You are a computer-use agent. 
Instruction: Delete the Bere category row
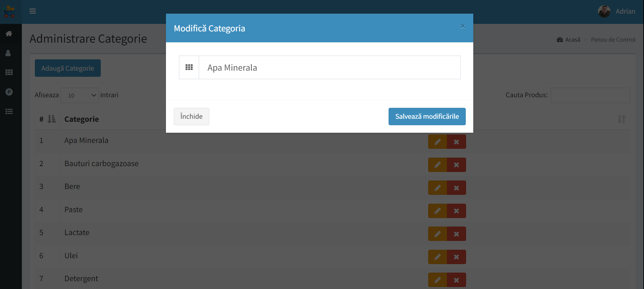click(x=456, y=188)
